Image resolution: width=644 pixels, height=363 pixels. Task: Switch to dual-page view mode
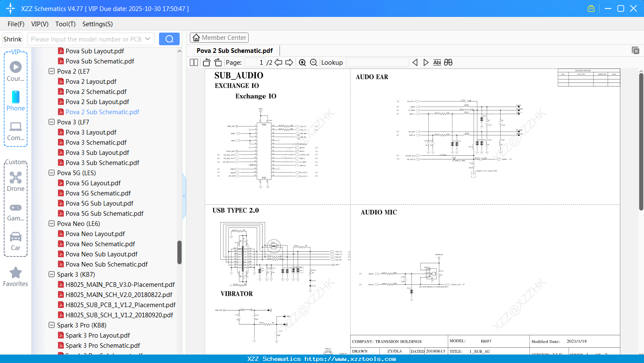(x=194, y=62)
